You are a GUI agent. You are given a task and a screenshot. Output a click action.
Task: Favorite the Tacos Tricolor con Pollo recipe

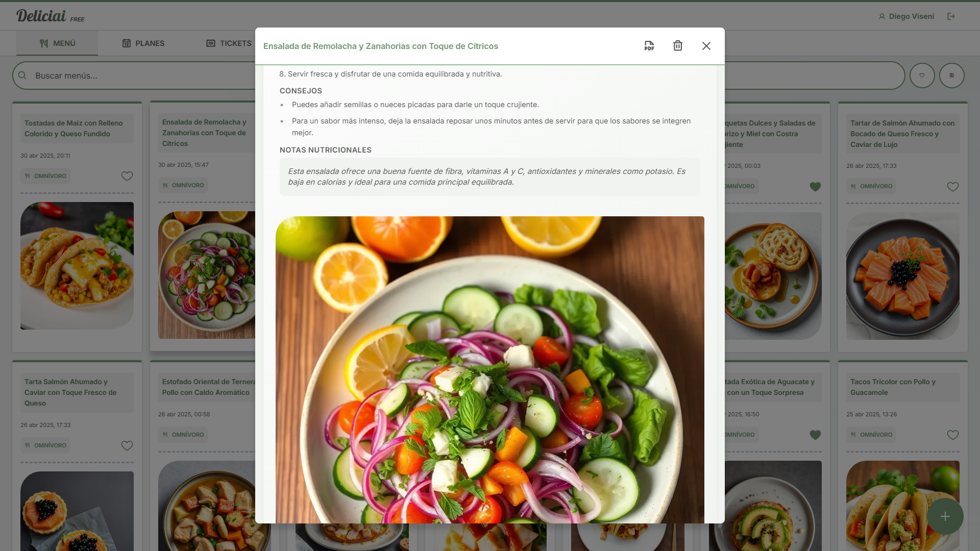tap(952, 435)
